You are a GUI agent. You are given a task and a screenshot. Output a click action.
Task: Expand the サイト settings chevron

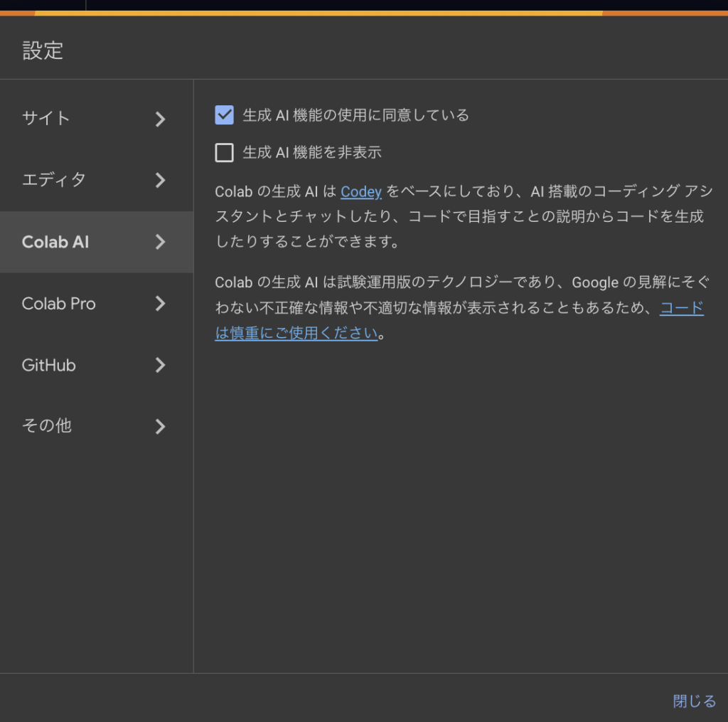tap(160, 119)
